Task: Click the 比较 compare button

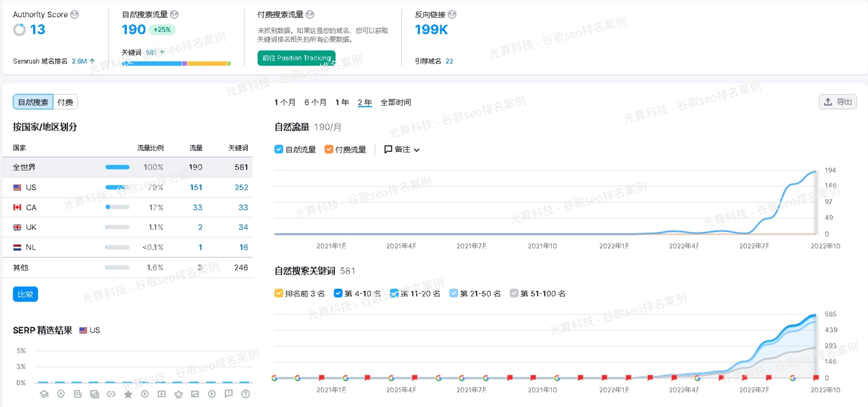Action: coord(25,294)
